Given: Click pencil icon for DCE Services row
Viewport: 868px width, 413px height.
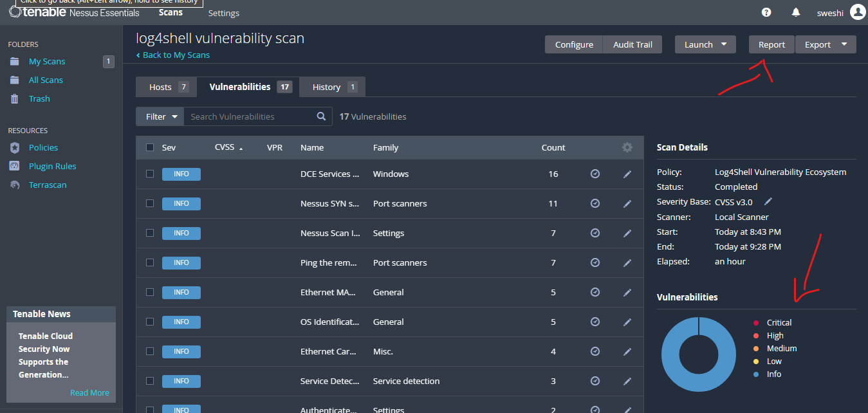Looking at the screenshot, I should [x=627, y=174].
